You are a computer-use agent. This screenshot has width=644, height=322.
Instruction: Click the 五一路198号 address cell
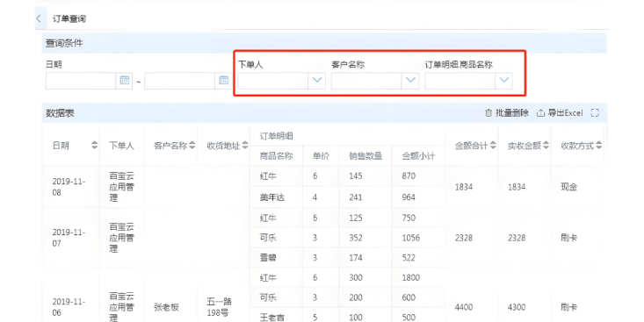(x=219, y=307)
